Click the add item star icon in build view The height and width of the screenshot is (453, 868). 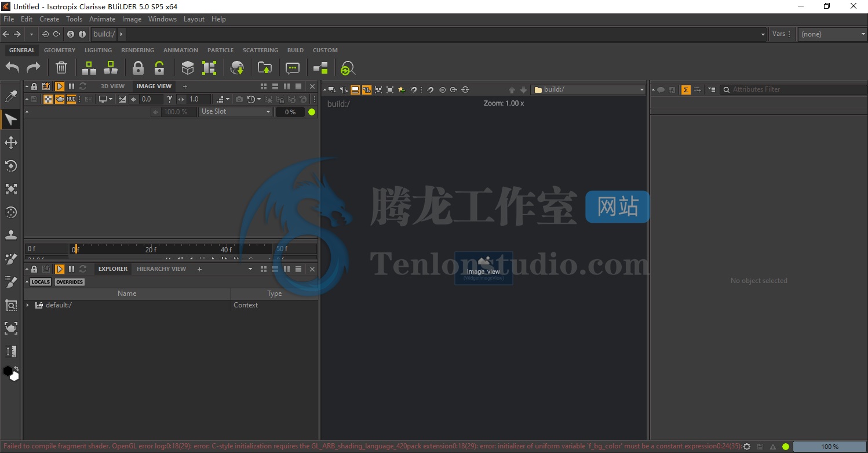click(x=402, y=90)
